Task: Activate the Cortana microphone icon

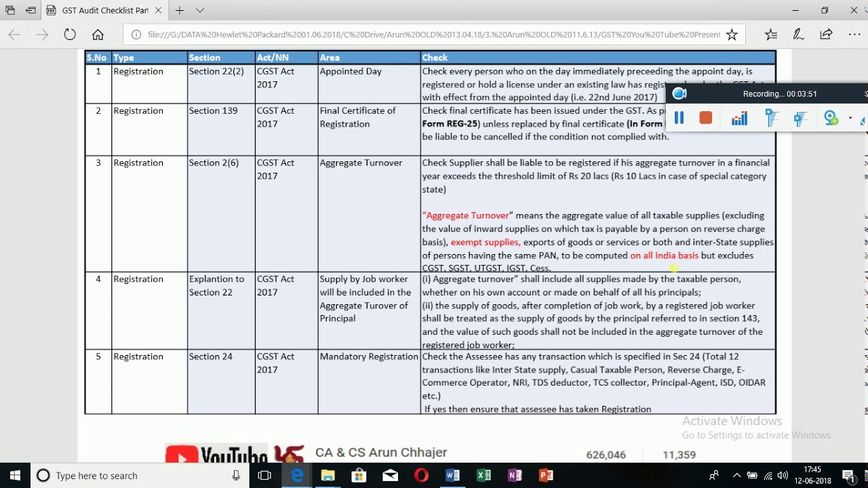Action: pyautogui.click(x=236, y=476)
